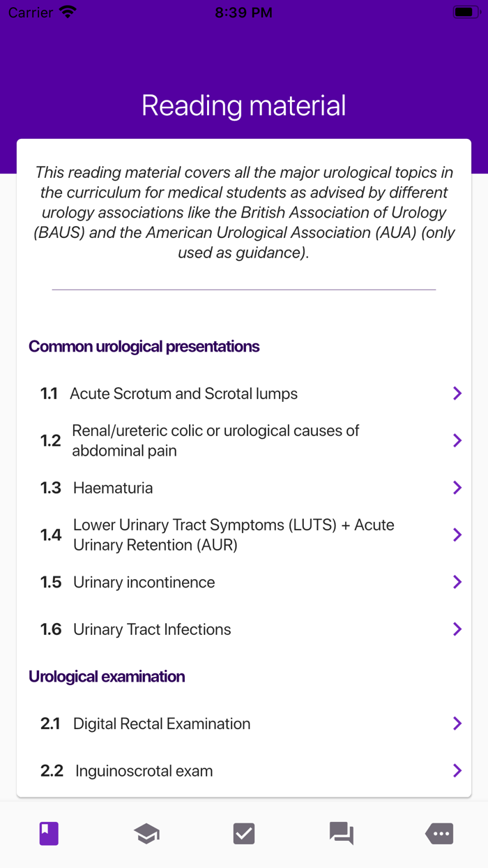Select the bookmark Reading material tab icon
The height and width of the screenshot is (868, 488).
(48, 833)
